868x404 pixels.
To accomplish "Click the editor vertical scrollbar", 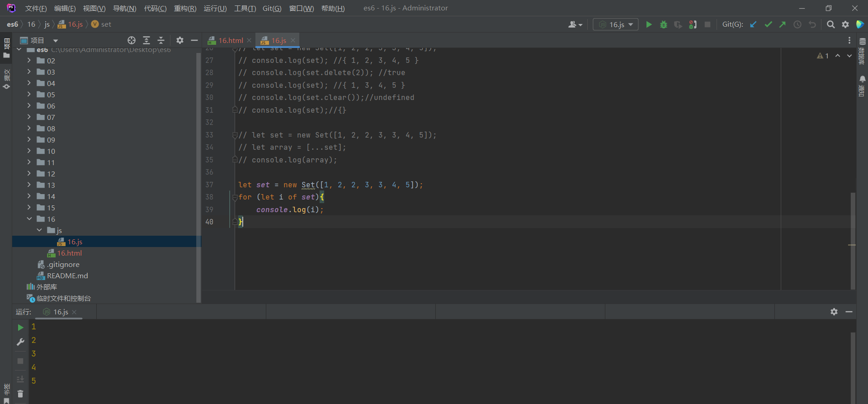I will (853, 241).
